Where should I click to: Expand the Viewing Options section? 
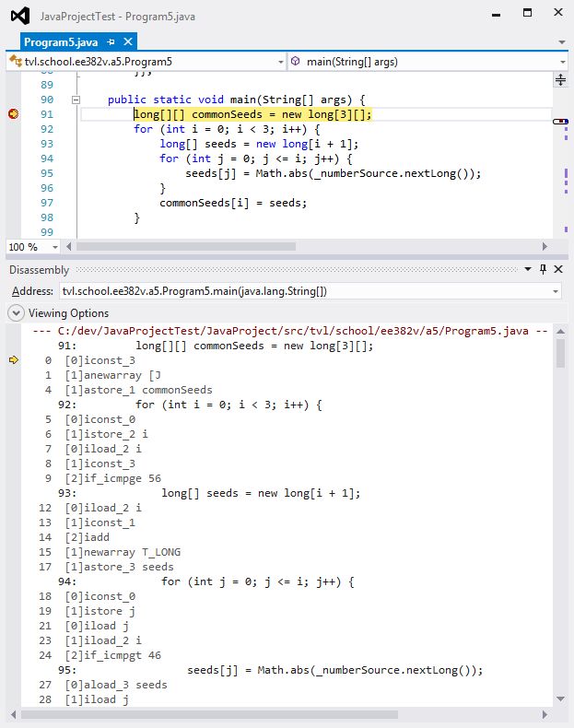16,313
